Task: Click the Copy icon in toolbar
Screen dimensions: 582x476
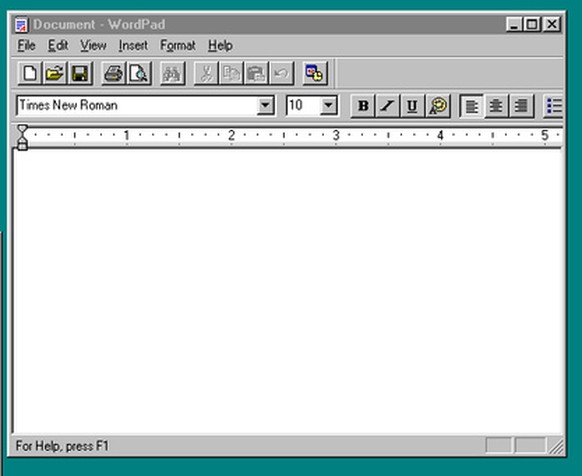Action: pyautogui.click(x=231, y=73)
